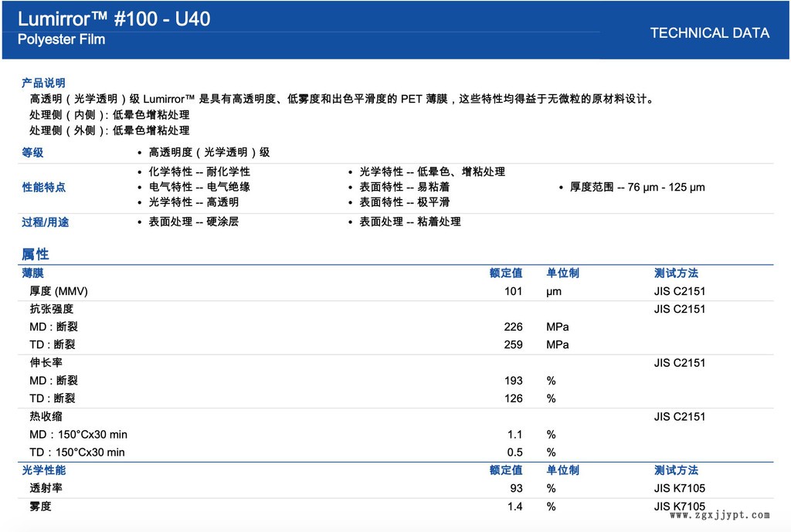Click the elongation value "193"

coord(514,381)
